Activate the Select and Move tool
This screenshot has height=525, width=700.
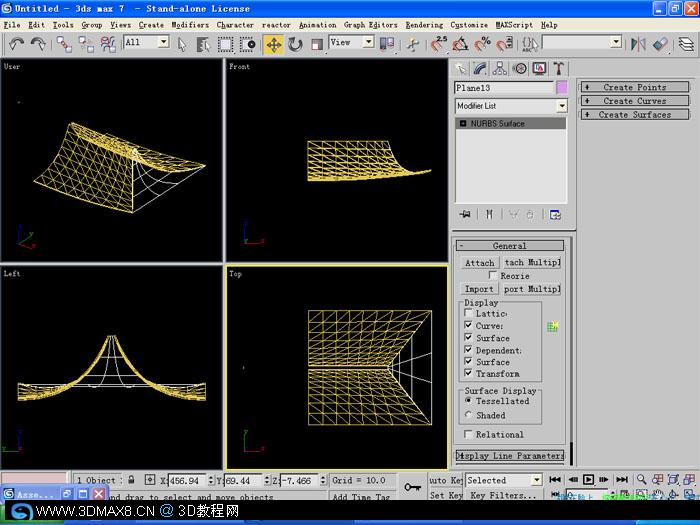point(274,45)
